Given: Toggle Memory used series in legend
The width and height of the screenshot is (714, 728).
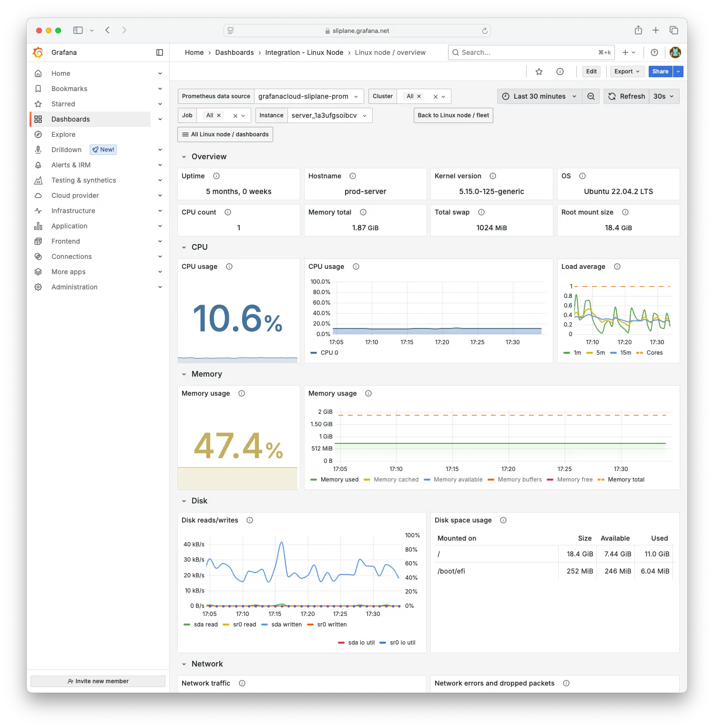Looking at the screenshot, I should tap(339, 480).
